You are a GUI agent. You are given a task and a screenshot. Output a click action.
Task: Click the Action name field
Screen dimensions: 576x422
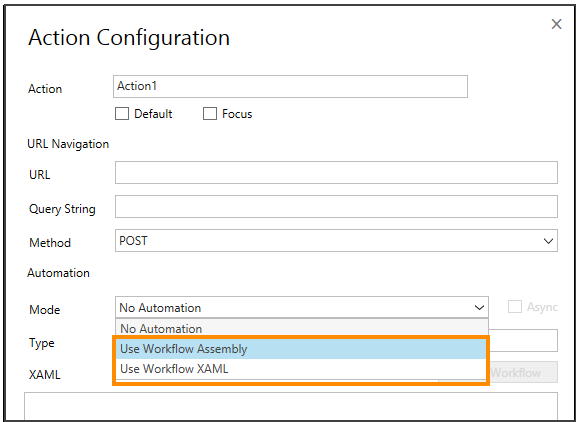click(x=290, y=86)
